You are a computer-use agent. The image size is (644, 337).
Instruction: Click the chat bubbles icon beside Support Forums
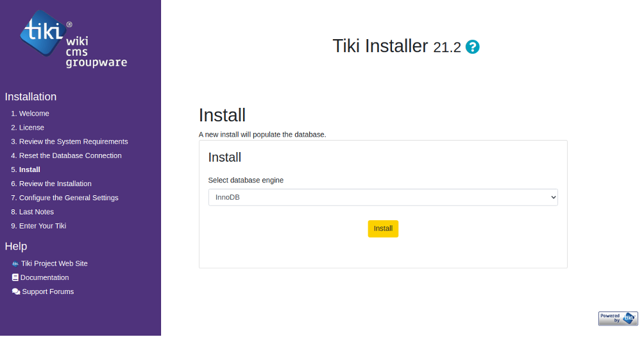click(16, 292)
